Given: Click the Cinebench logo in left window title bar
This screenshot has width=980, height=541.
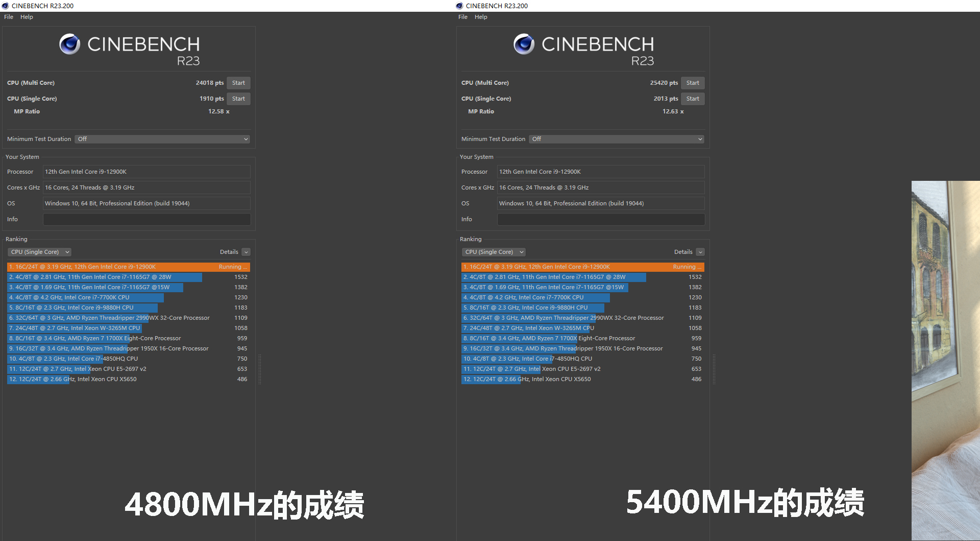Looking at the screenshot, I should tap(6, 6).
